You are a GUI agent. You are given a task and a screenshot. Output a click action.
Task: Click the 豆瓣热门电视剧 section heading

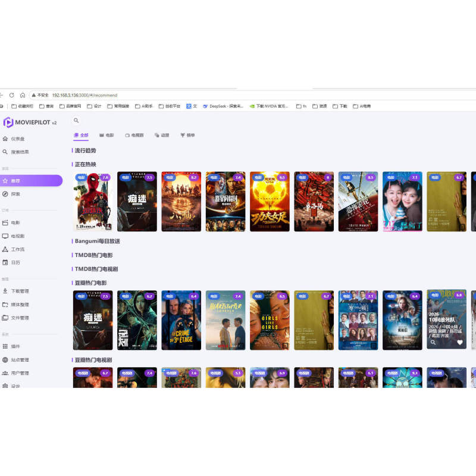[x=93, y=360]
